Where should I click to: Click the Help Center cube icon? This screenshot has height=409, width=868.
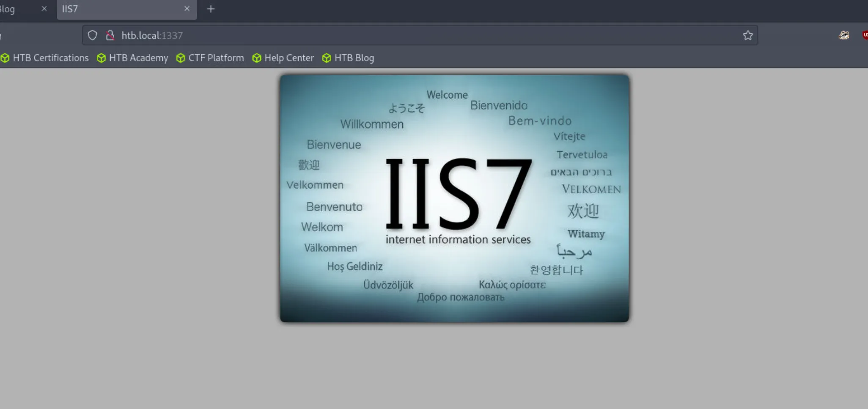257,58
